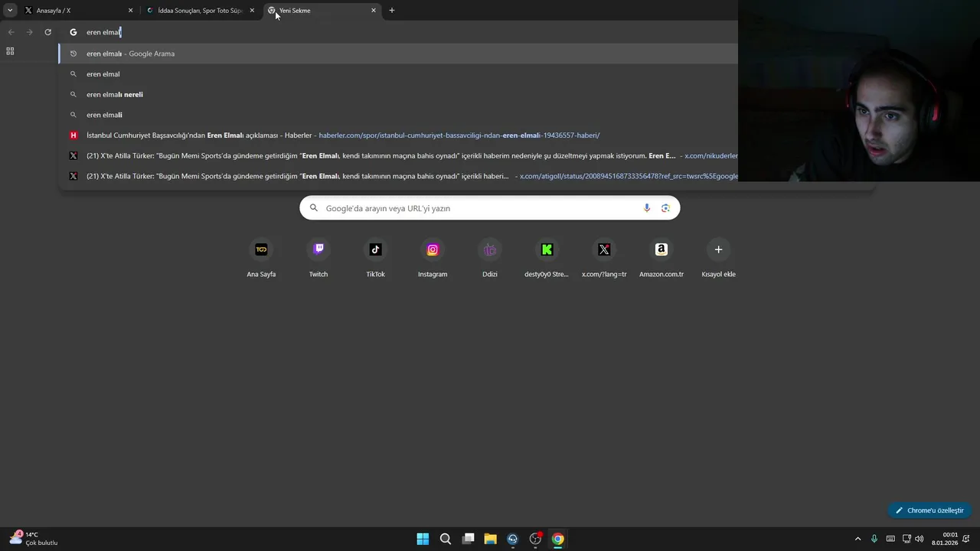Start voice search with microphone icon
The height and width of the screenshot is (551, 980).
tap(647, 208)
